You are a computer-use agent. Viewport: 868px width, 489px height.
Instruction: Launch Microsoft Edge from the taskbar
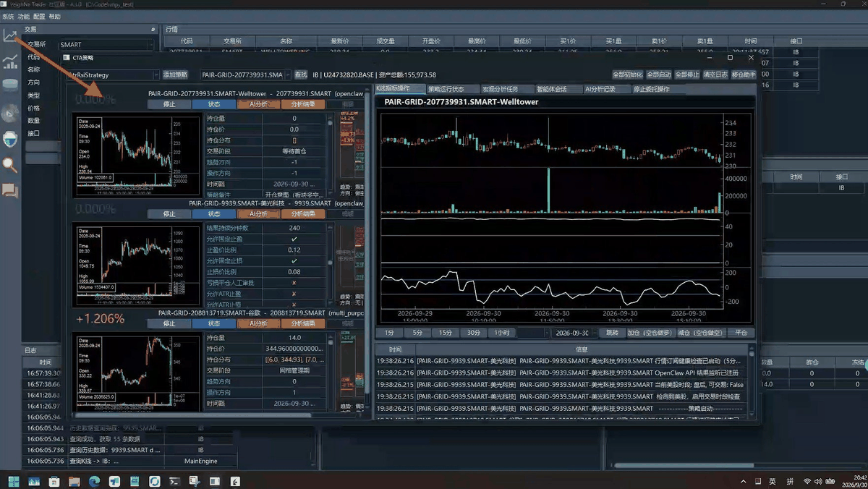point(94,481)
